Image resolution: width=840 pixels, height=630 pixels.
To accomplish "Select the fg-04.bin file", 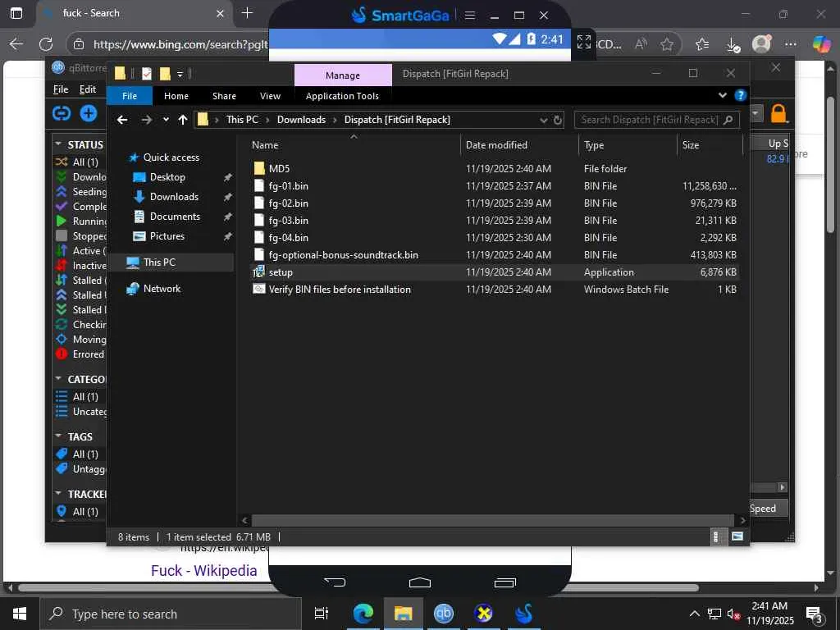I will (x=288, y=237).
